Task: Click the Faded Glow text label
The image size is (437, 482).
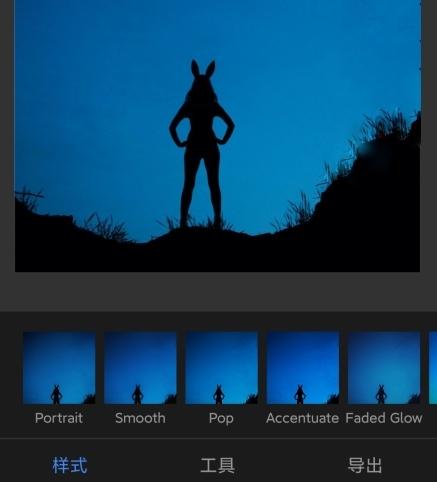Action: pos(384,418)
